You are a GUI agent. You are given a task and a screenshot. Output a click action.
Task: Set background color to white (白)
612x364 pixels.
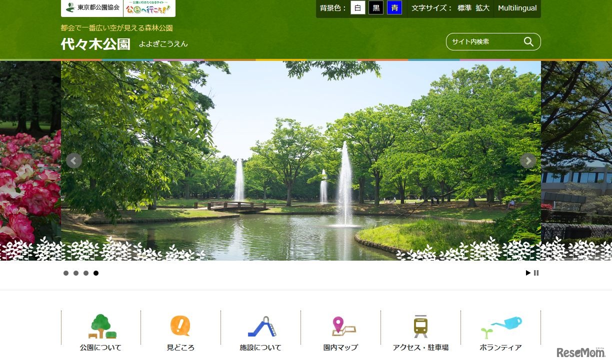click(358, 8)
